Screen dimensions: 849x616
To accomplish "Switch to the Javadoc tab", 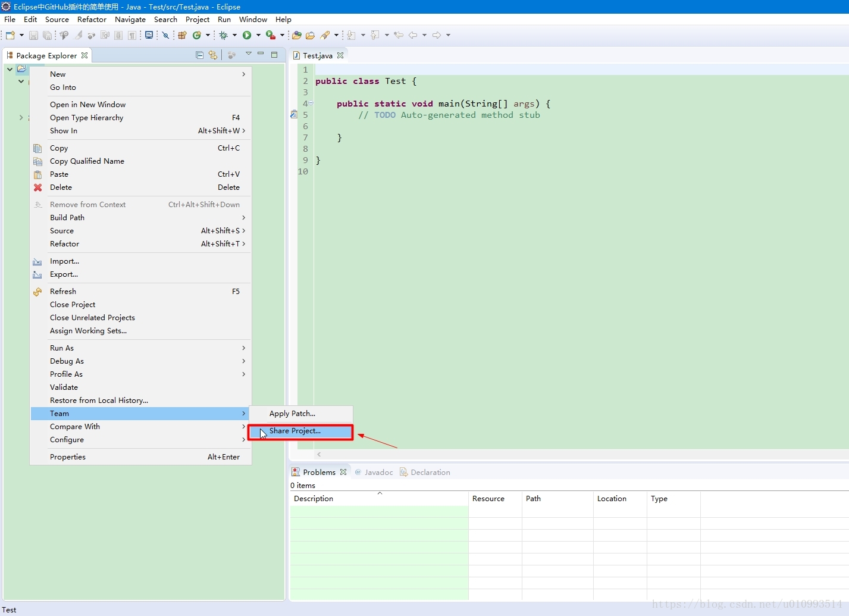I will click(x=374, y=473).
